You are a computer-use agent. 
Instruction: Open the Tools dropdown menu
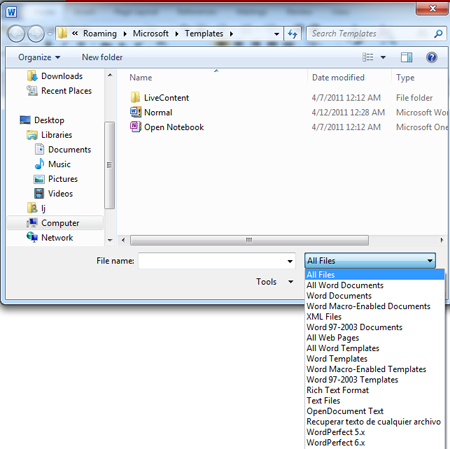[x=274, y=282]
